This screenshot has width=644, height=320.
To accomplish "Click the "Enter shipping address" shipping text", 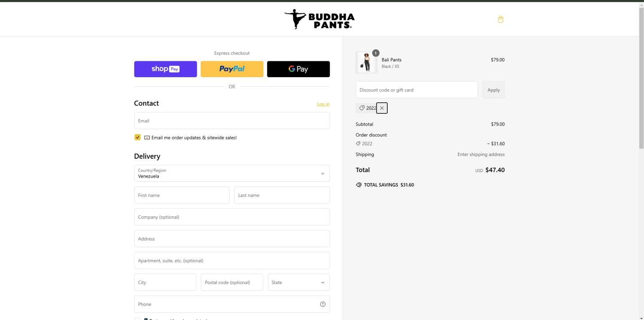I will (481, 154).
